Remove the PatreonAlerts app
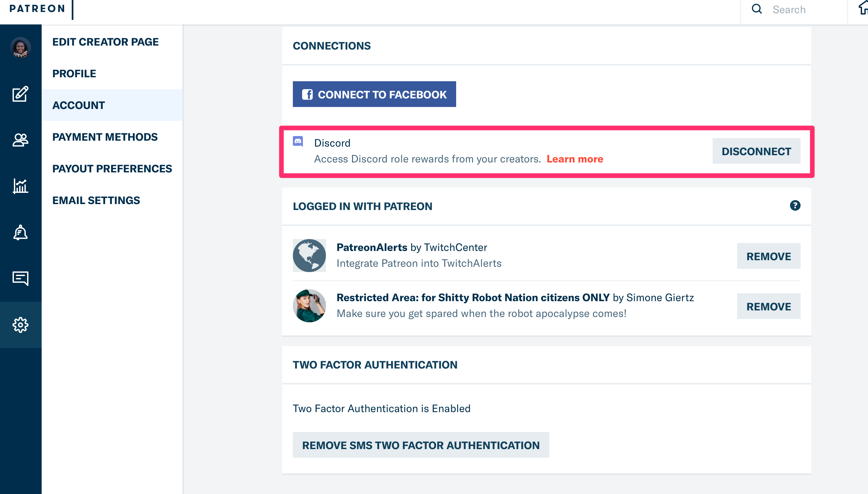 tap(768, 256)
